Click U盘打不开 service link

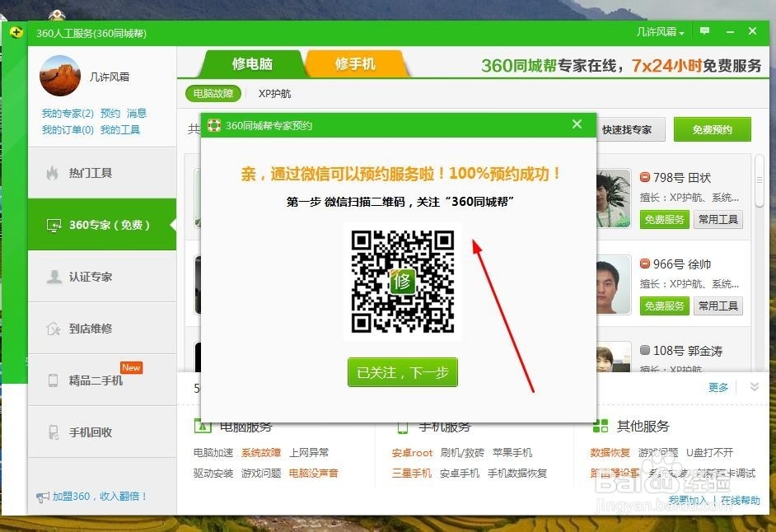(709, 453)
